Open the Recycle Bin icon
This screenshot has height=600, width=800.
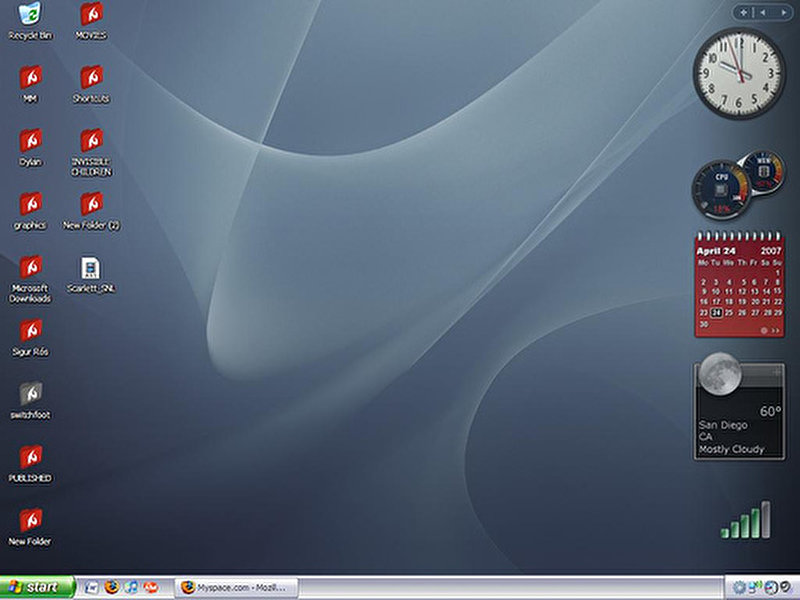pyautogui.click(x=30, y=15)
